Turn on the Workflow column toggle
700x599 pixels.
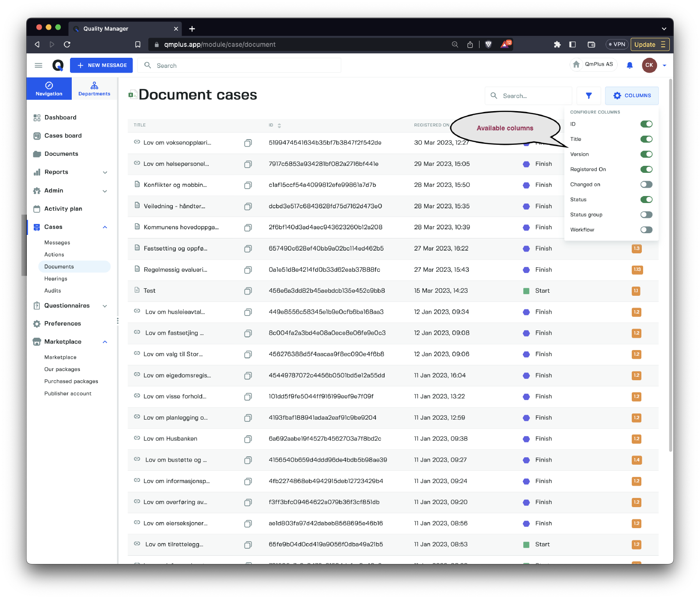[x=646, y=230]
